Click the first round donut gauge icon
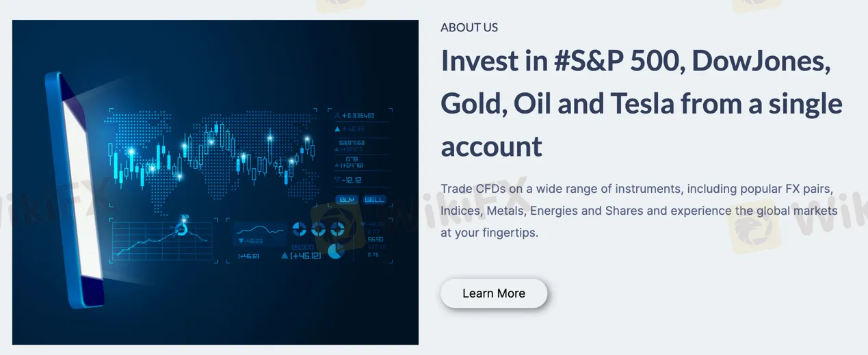868x355 pixels. pos(300,229)
